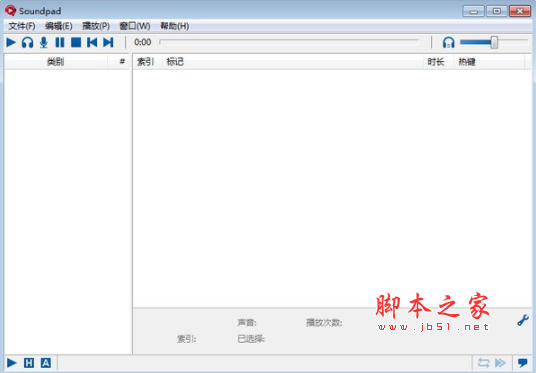Sort by the 类别 column header

(55, 62)
